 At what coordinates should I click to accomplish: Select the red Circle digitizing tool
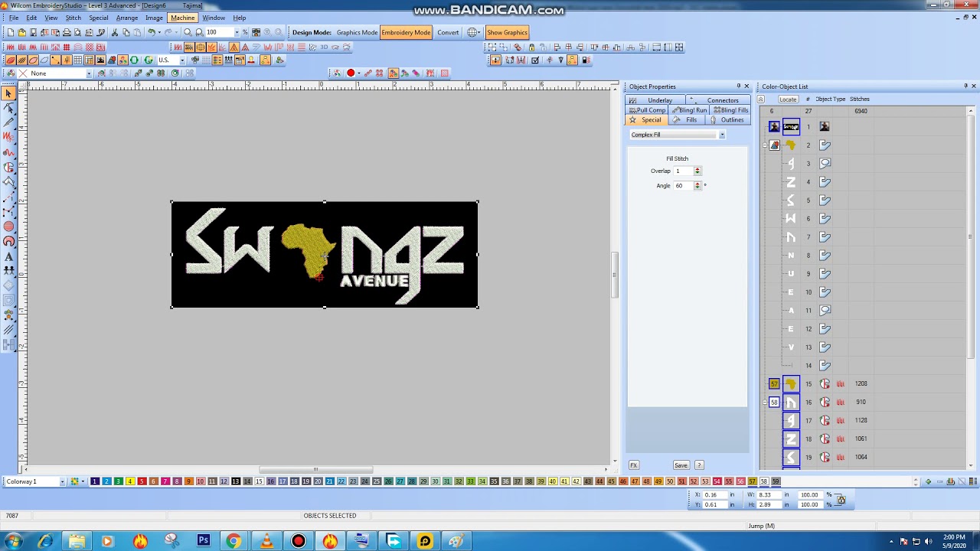point(8,227)
